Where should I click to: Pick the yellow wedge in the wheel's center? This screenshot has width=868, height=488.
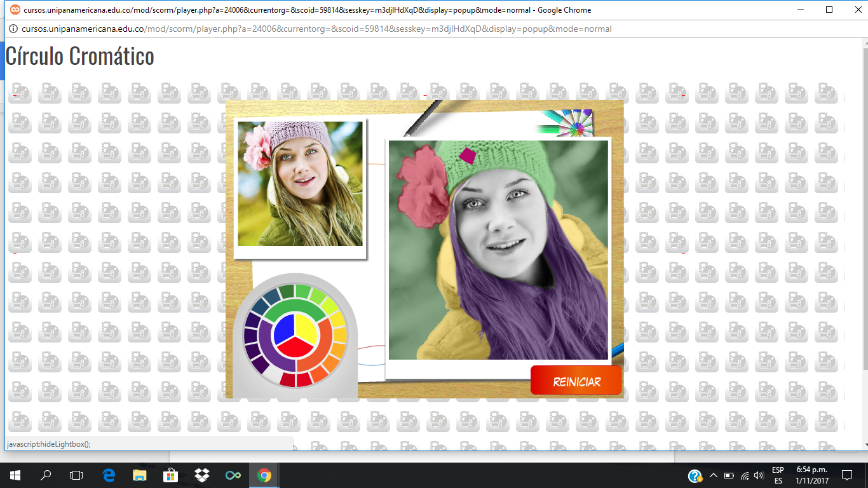pos(306,328)
